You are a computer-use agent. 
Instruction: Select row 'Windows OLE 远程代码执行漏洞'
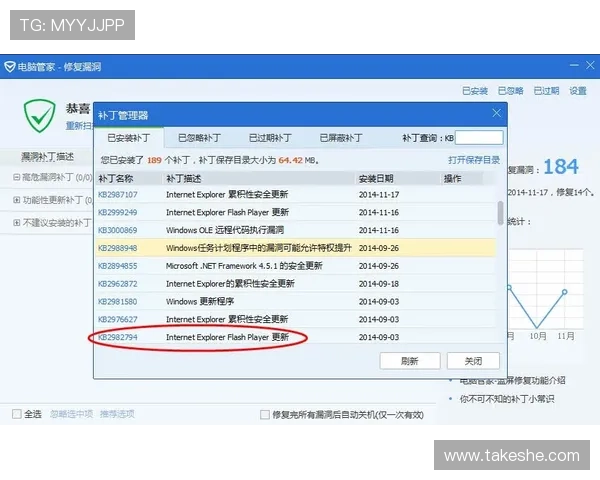coord(296,230)
